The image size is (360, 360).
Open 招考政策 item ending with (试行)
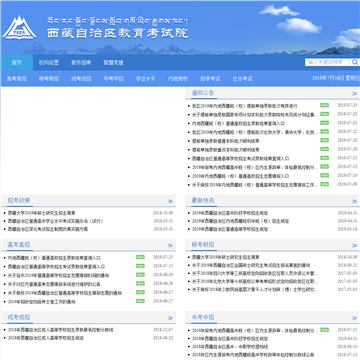pos(56,221)
